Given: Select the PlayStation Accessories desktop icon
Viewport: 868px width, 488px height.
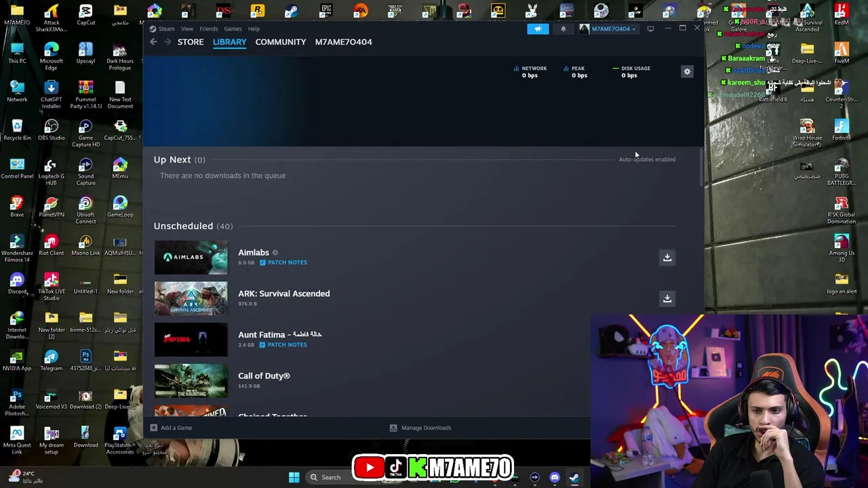Looking at the screenshot, I should [120, 441].
